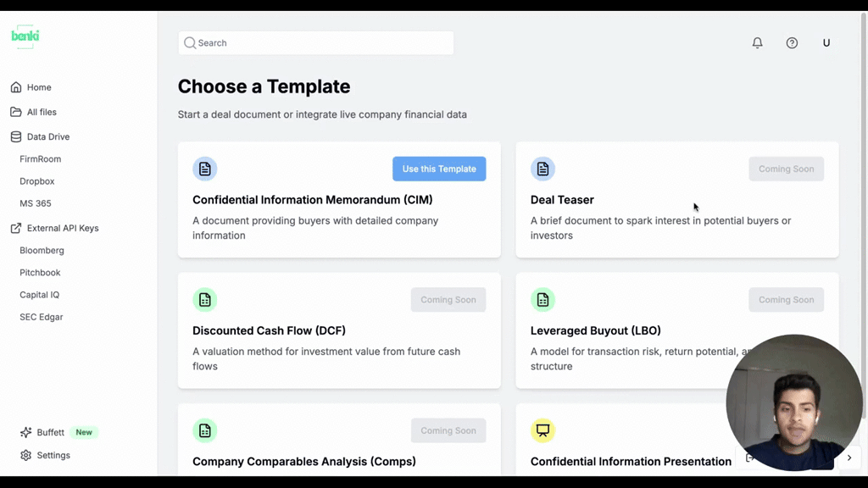
Task: Click the Deal Teaser card title
Action: (563, 200)
